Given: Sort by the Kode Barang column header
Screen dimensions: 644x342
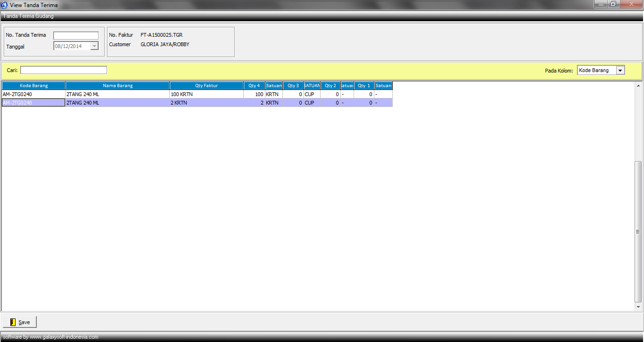Looking at the screenshot, I should (33, 86).
